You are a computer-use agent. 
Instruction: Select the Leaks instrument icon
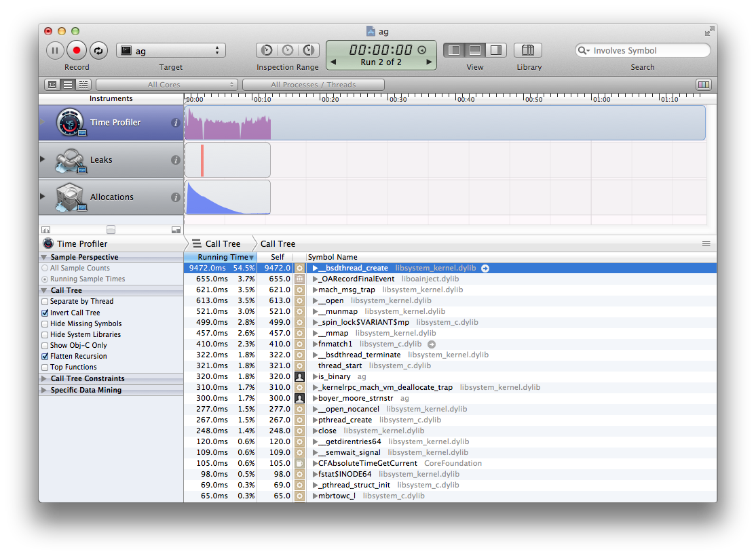pyautogui.click(x=71, y=161)
